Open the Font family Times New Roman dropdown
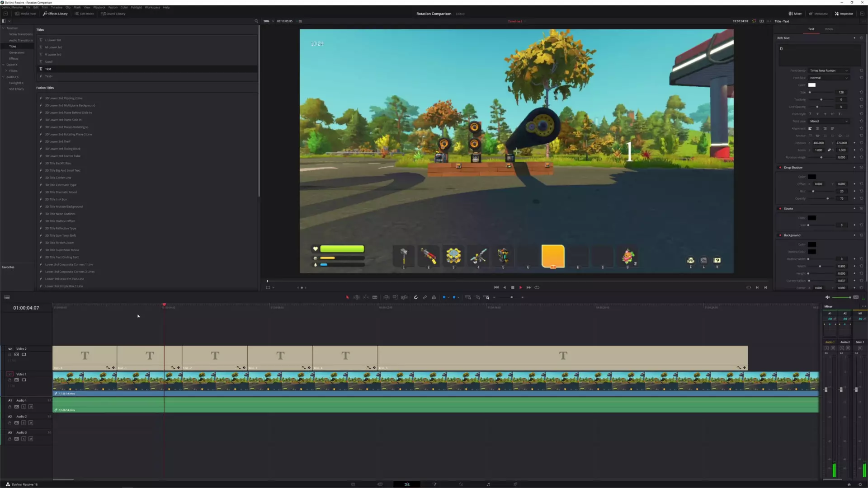Image resolution: width=868 pixels, height=488 pixels. [x=829, y=70]
